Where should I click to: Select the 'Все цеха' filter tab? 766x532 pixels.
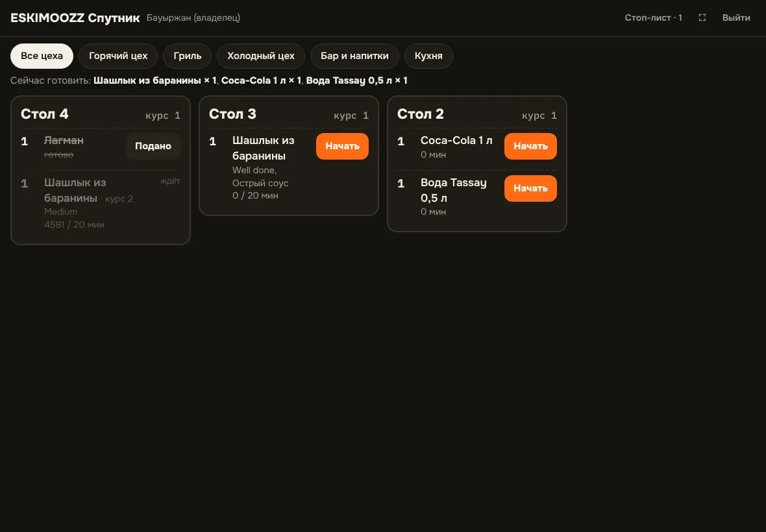42,56
